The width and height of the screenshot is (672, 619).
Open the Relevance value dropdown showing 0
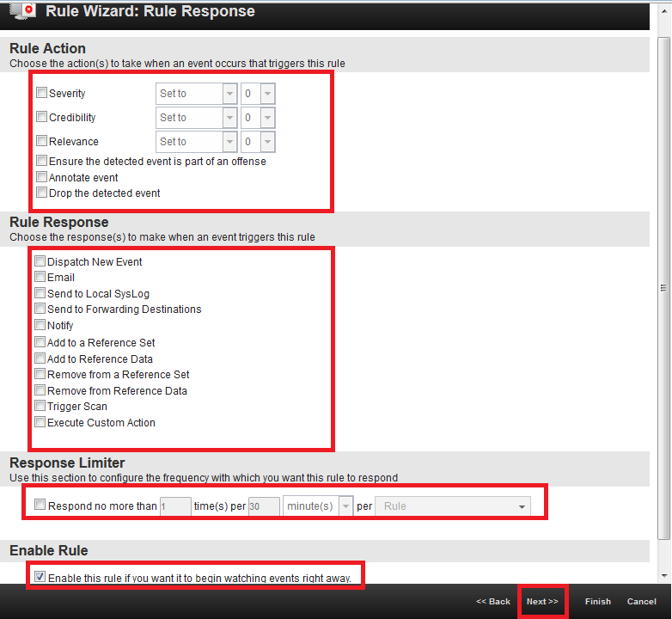[x=257, y=142]
